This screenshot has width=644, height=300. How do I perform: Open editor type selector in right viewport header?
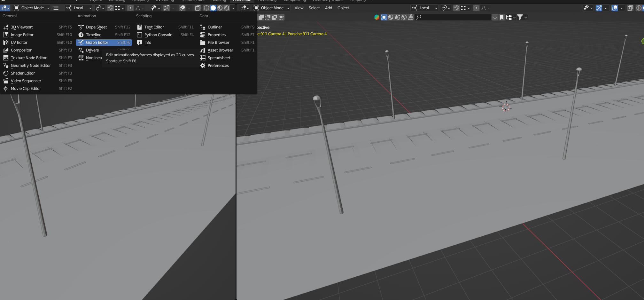point(245,8)
